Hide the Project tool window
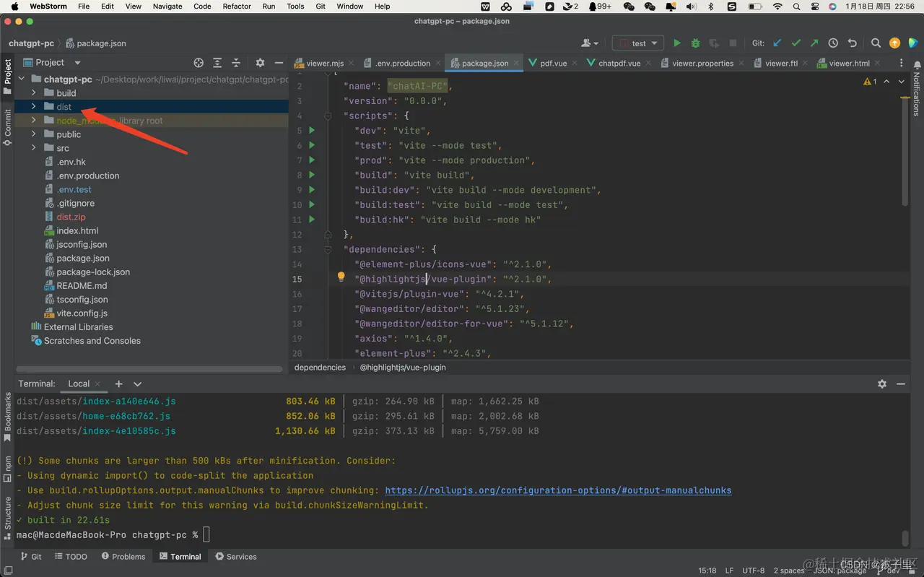This screenshot has width=924, height=577. tap(279, 63)
